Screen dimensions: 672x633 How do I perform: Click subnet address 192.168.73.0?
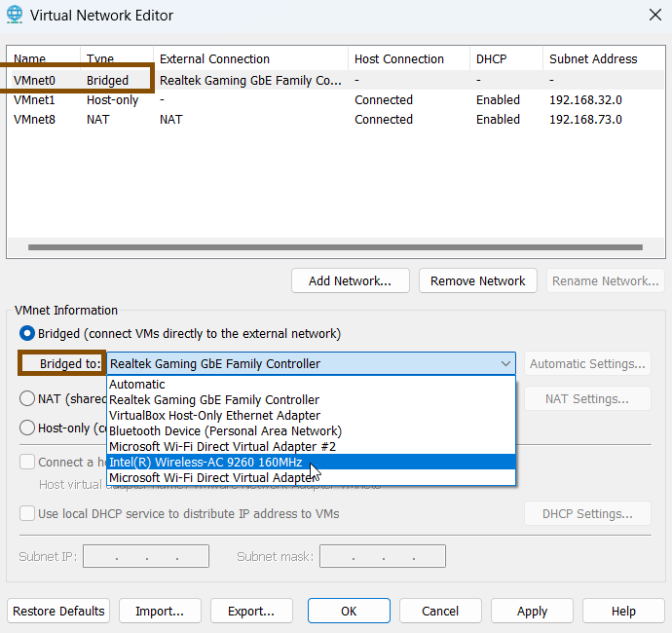585,119
